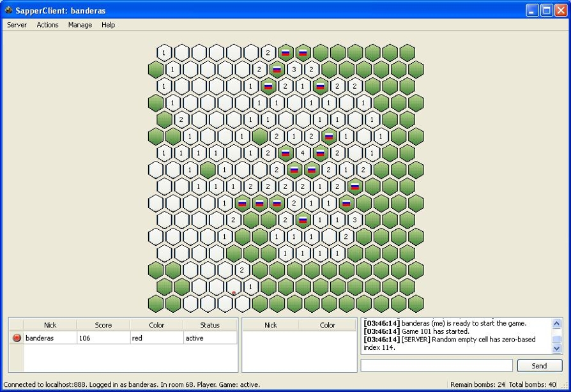Click the chat log scroll up arrow

pyautogui.click(x=556, y=323)
